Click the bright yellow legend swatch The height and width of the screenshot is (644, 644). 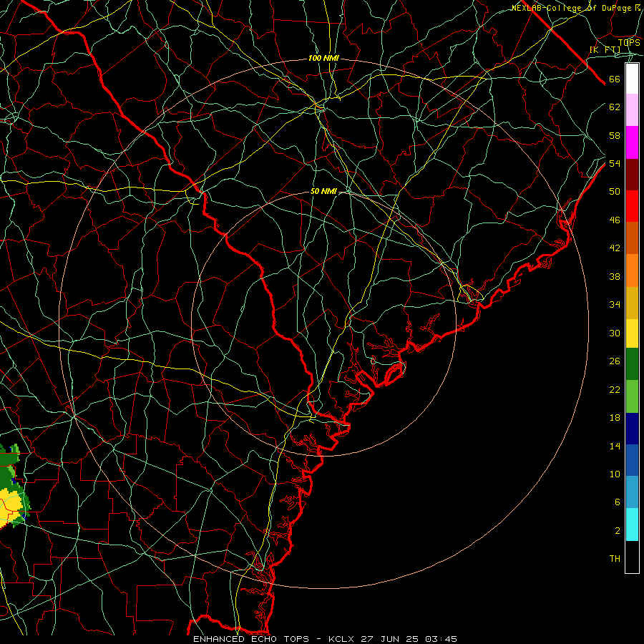[632, 333]
